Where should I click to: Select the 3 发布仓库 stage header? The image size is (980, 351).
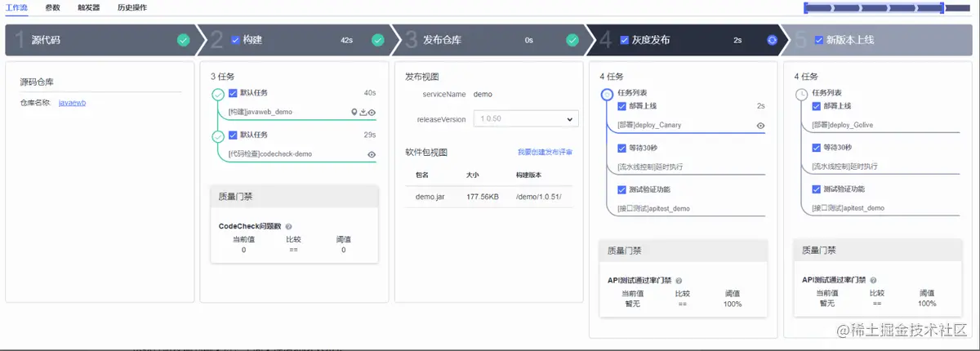click(489, 39)
